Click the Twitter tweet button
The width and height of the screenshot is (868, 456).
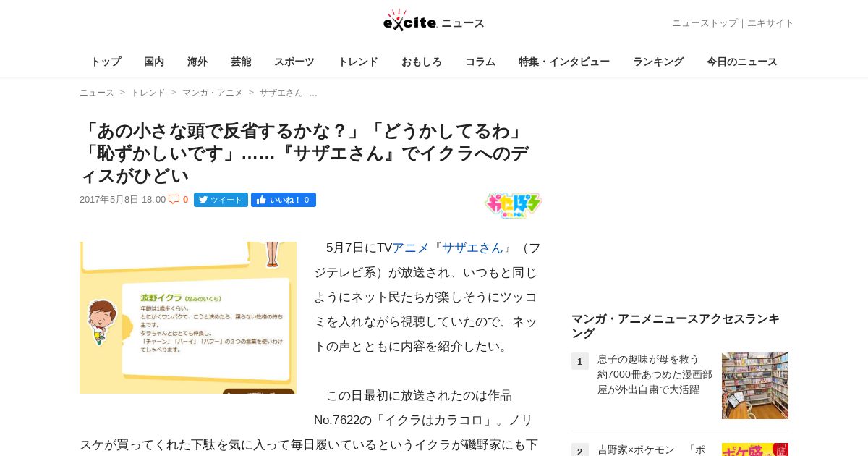click(221, 200)
